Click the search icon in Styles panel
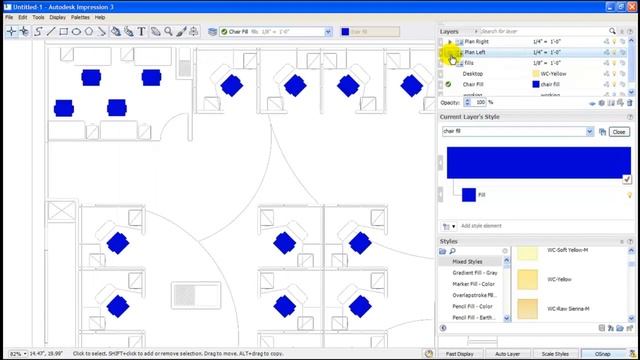The height and width of the screenshot is (360, 640). (452, 251)
